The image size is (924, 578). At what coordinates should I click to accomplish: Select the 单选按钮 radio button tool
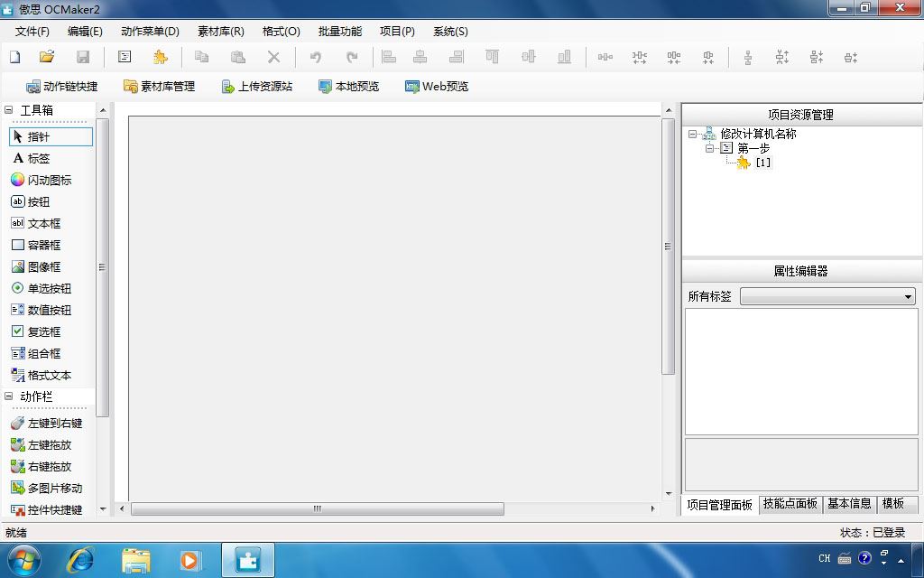(x=42, y=288)
